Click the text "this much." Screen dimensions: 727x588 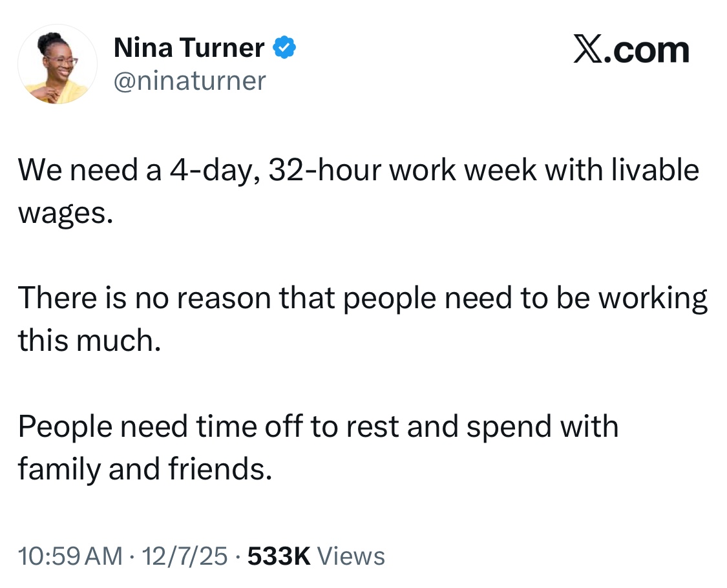pyautogui.click(x=89, y=341)
